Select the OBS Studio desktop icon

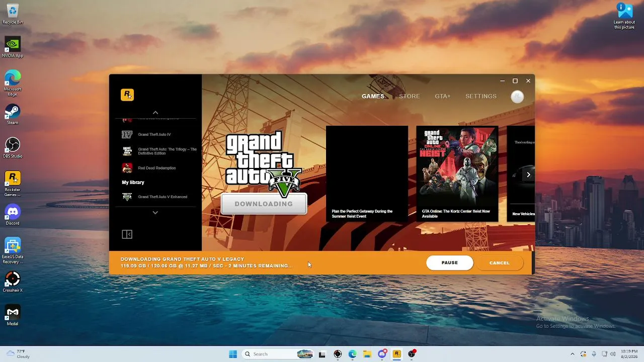[13, 148]
